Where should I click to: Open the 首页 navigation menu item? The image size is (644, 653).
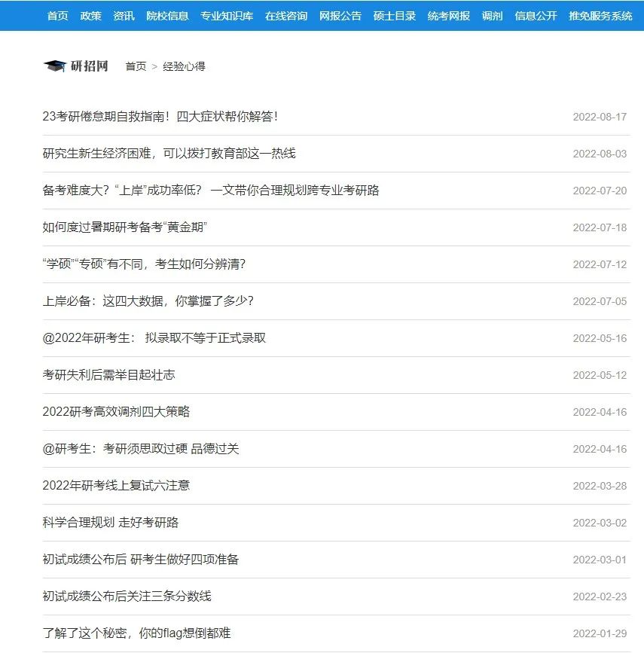57,16
